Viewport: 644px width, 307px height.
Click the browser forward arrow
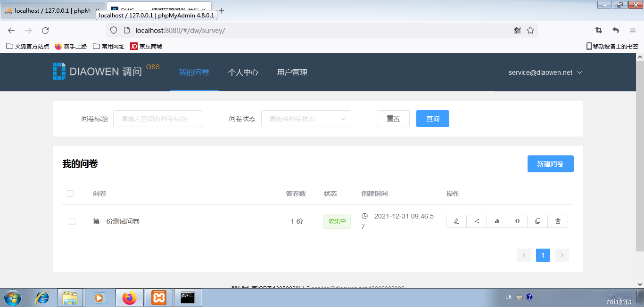point(28,30)
